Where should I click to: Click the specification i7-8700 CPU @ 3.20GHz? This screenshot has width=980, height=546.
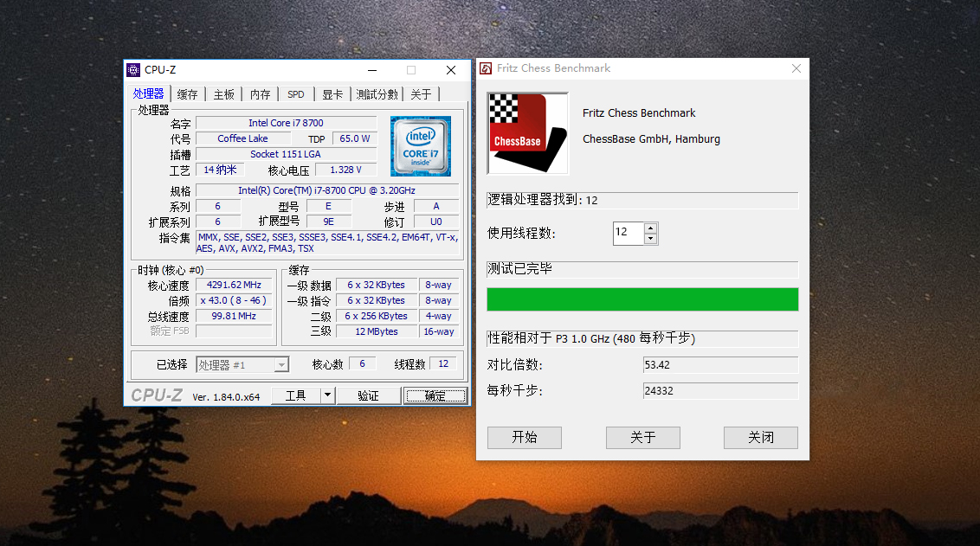tap(327, 190)
